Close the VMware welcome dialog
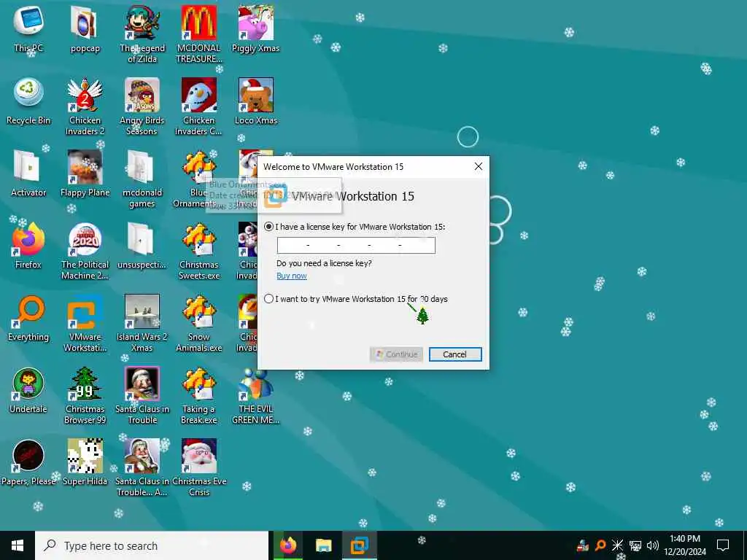This screenshot has height=560, width=747. pos(479,166)
